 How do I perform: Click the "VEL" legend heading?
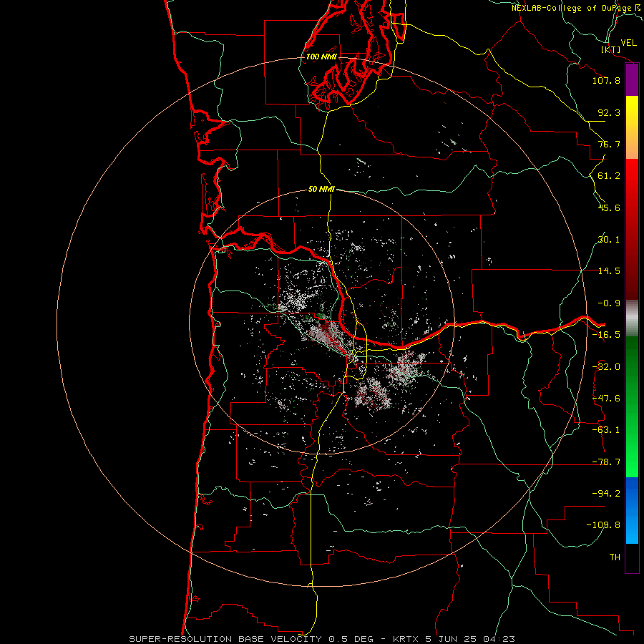coord(628,43)
